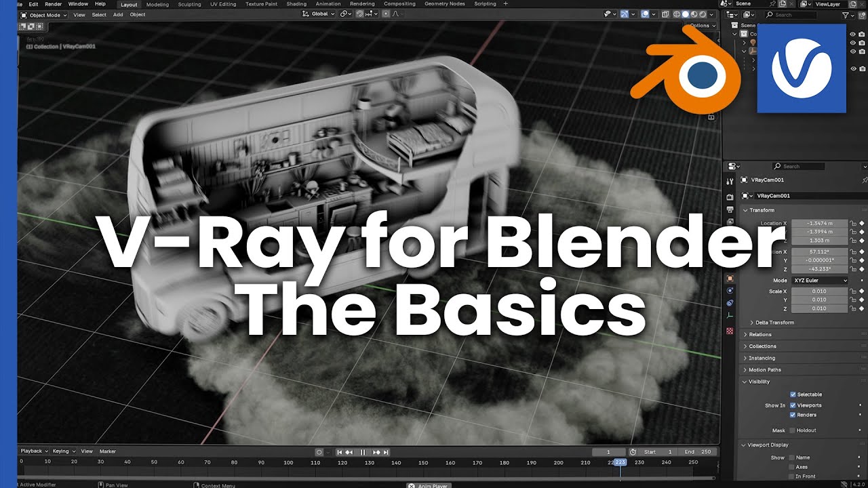Click the Location X value field
868x488 pixels.
tap(819, 223)
